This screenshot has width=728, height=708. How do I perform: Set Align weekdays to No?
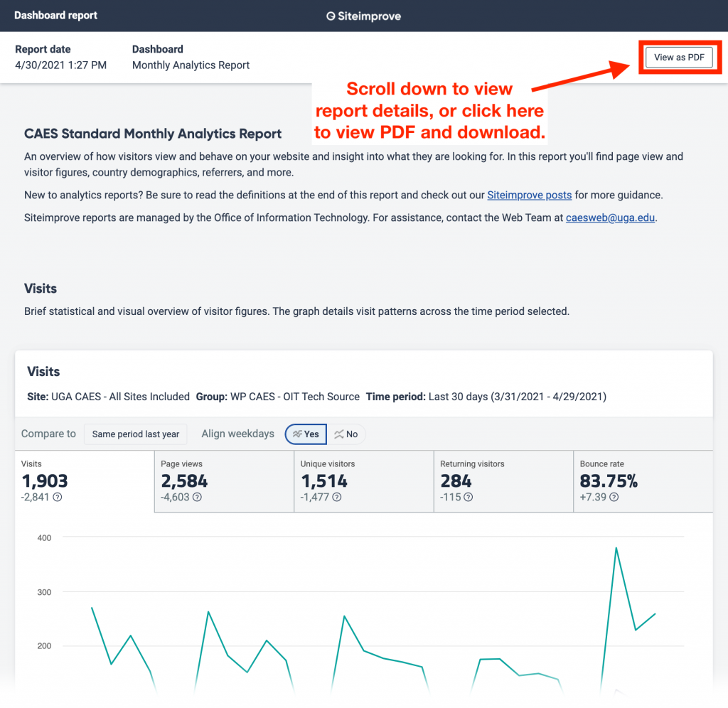(346, 434)
